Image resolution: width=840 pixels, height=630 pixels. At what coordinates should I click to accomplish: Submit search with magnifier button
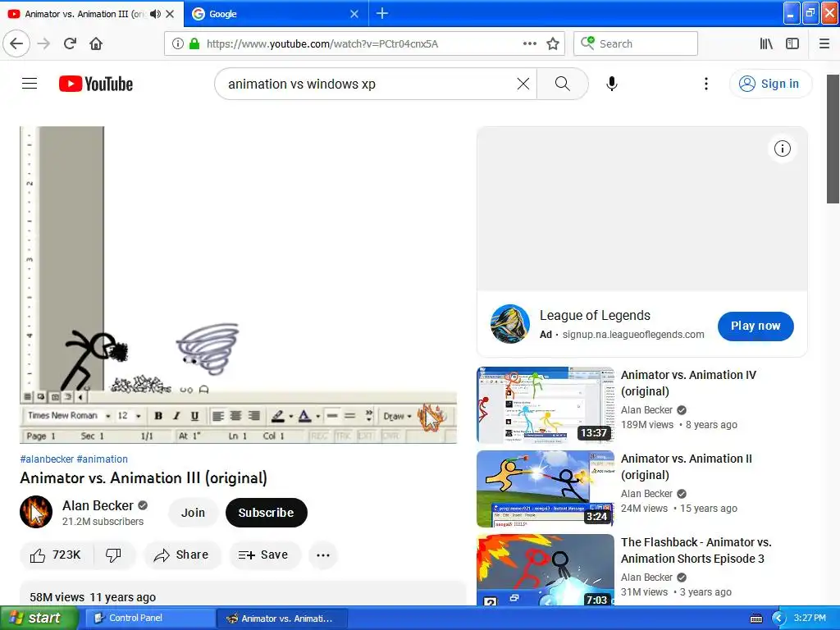pyautogui.click(x=563, y=84)
